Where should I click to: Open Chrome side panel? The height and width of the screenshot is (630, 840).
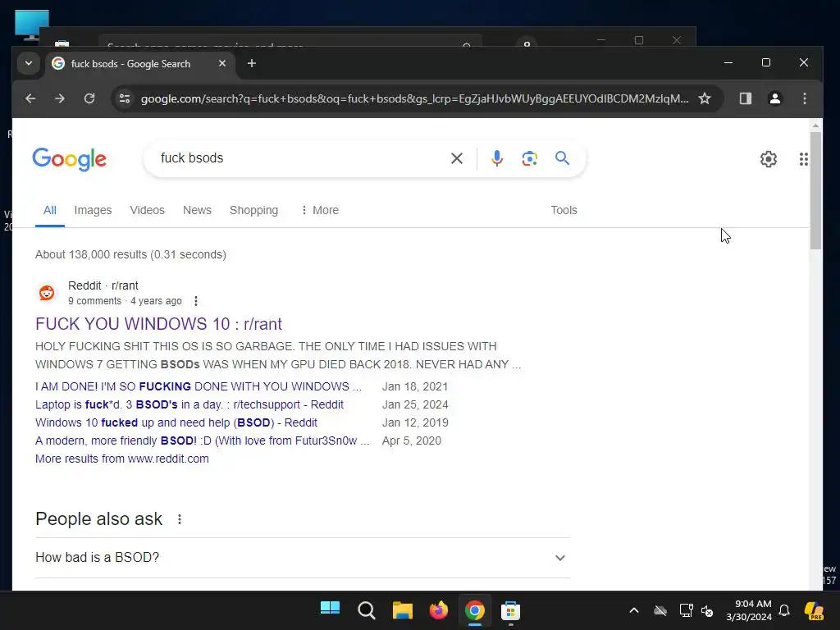click(x=745, y=98)
